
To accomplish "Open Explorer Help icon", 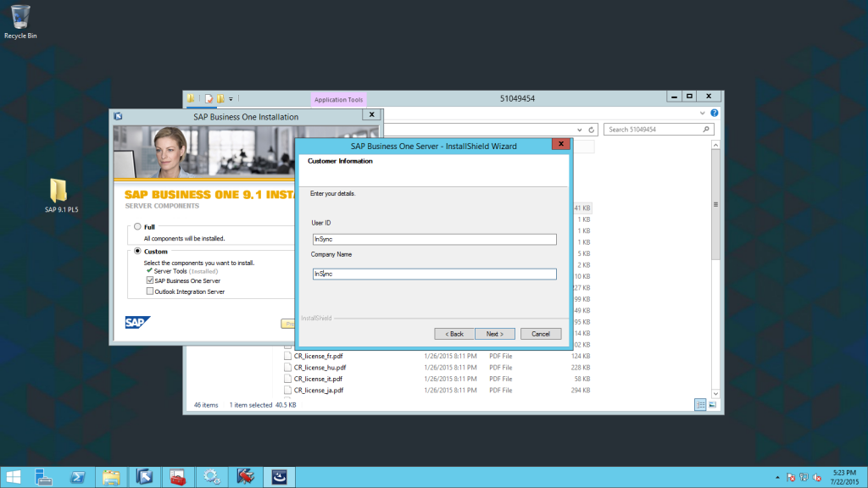I will click(714, 113).
